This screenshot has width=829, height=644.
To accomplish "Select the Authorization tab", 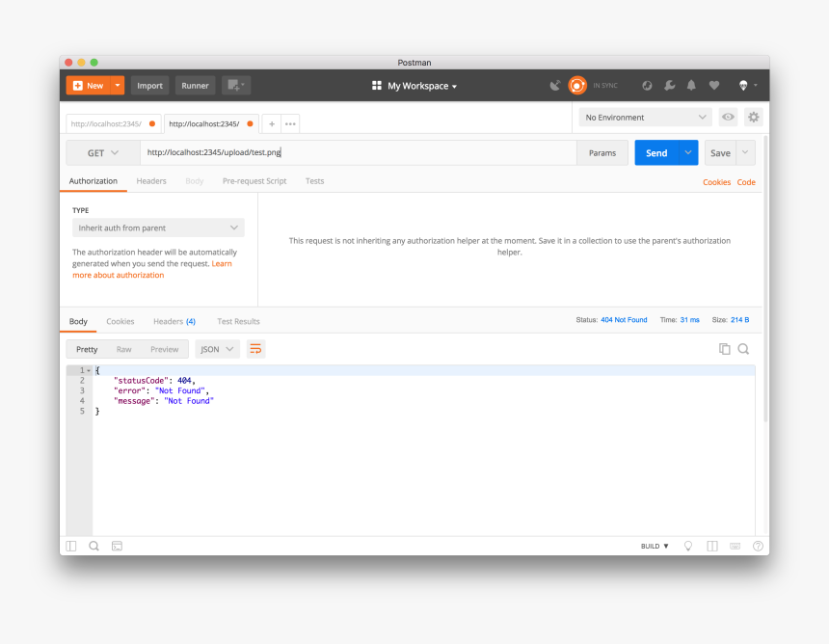I will (94, 181).
